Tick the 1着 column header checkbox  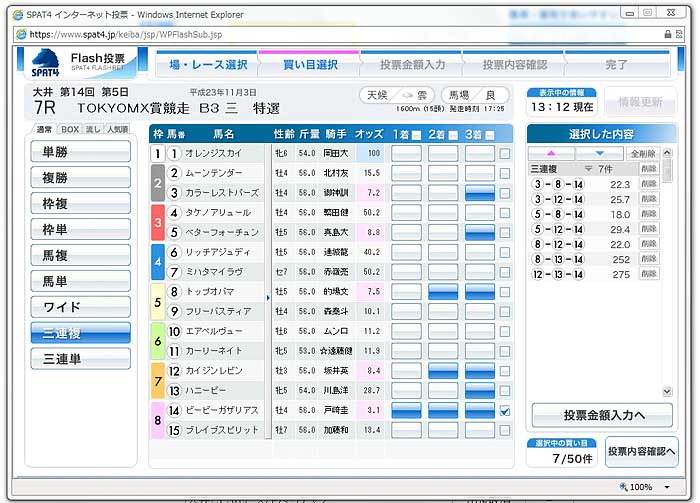416,134
